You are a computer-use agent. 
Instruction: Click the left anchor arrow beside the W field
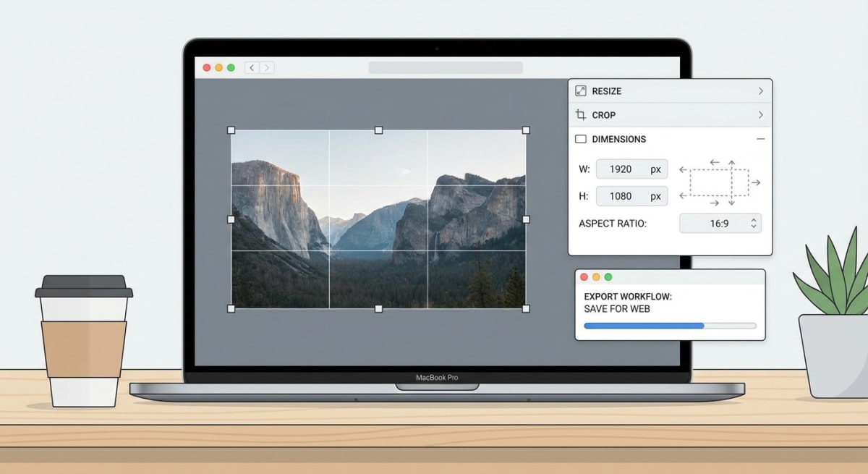[x=682, y=170]
